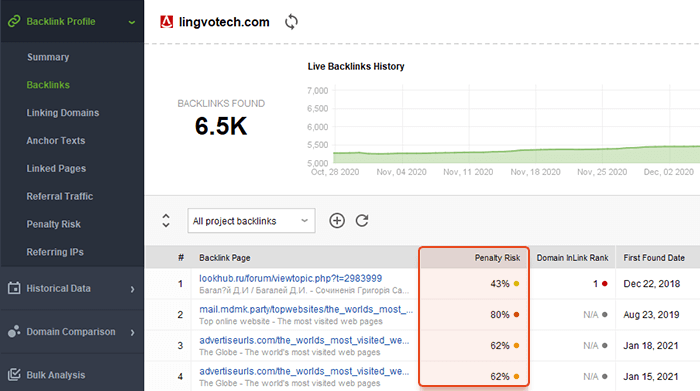Click the up-down collapse arrows icon
Screen dimensions: 700x391
[166, 220]
